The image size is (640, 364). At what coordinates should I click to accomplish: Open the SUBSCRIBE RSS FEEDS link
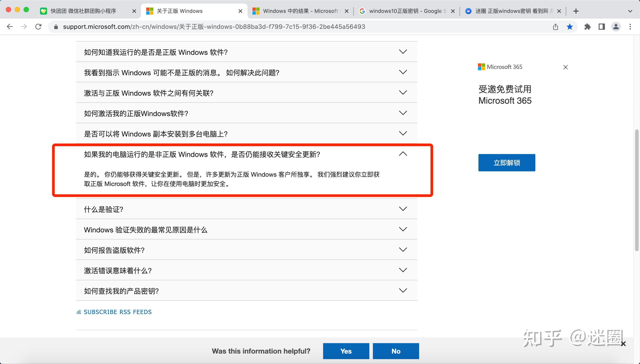118,312
